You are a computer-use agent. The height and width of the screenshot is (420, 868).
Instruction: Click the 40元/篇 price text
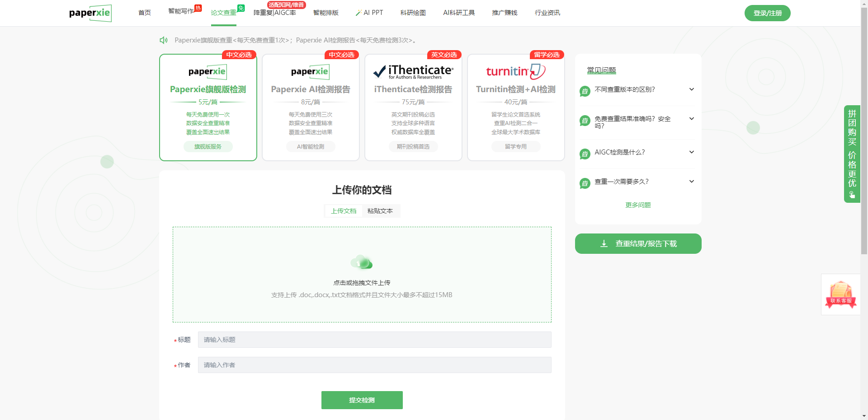coord(516,102)
